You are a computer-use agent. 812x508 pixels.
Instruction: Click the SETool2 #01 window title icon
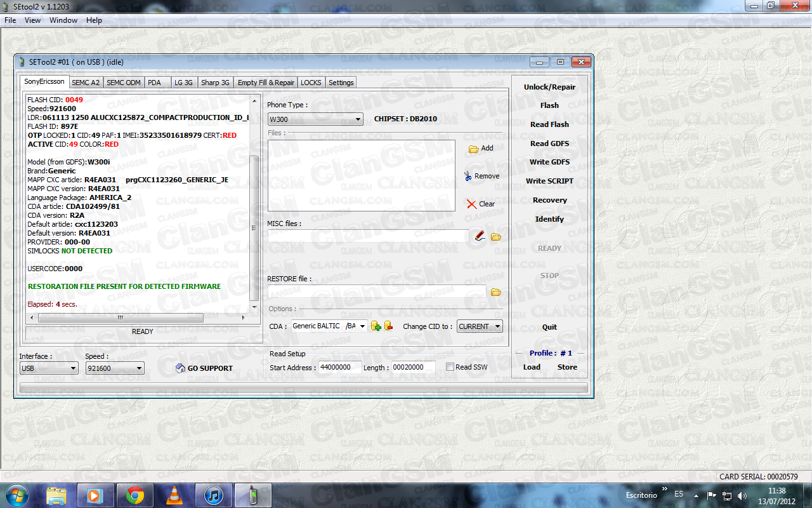[x=22, y=62]
